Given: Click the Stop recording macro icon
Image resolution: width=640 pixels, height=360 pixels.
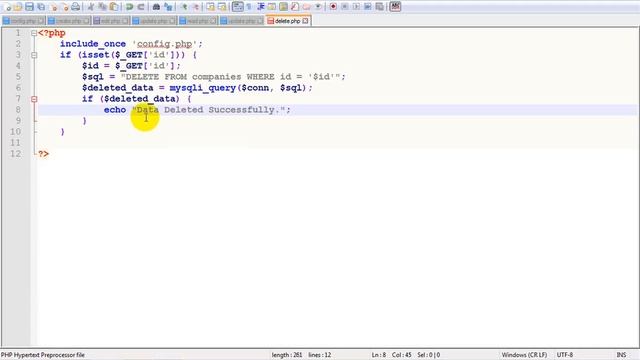Looking at the screenshot, I should 344,7.
